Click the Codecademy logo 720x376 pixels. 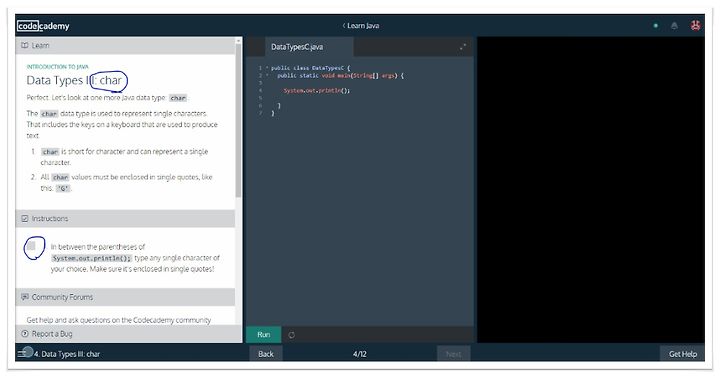(x=43, y=26)
